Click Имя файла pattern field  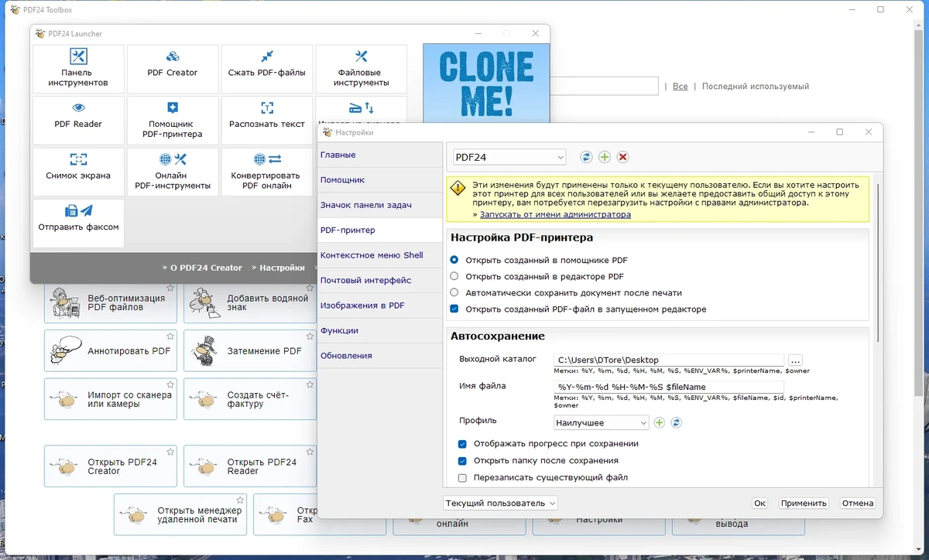click(669, 387)
